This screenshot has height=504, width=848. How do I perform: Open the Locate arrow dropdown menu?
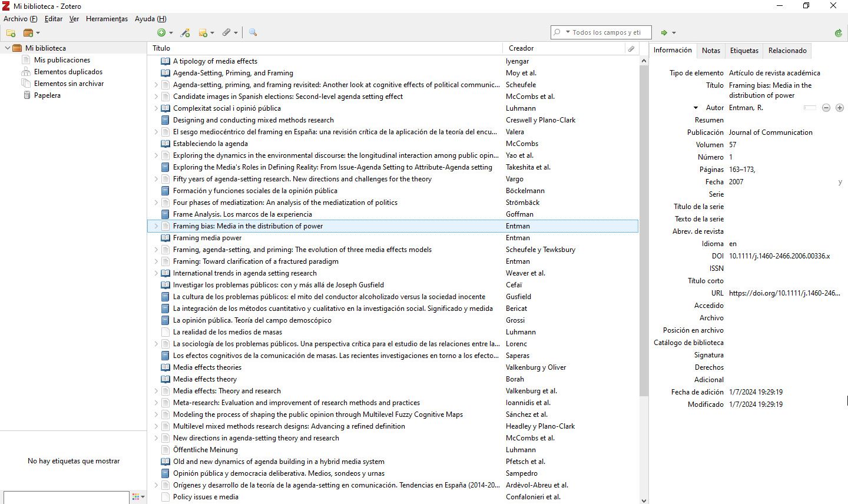tap(674, 33)
